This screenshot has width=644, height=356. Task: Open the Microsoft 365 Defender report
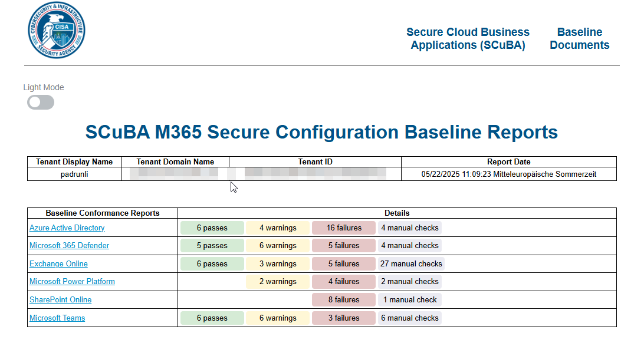(x=69, y=245)
